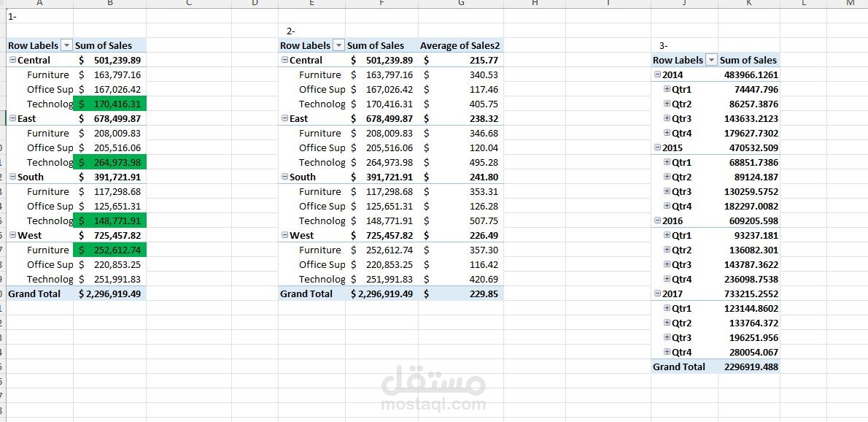The image size is (868, 422).
Task: Select the green highlighted Central Technology sales cell
Action: tap(109, 104)
